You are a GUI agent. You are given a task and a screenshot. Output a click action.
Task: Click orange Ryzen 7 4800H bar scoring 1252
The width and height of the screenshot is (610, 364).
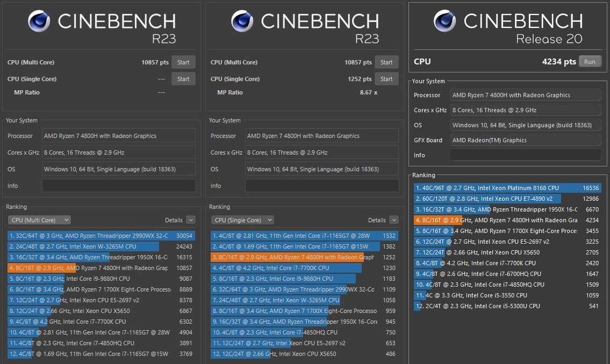(x=304, y=257)
